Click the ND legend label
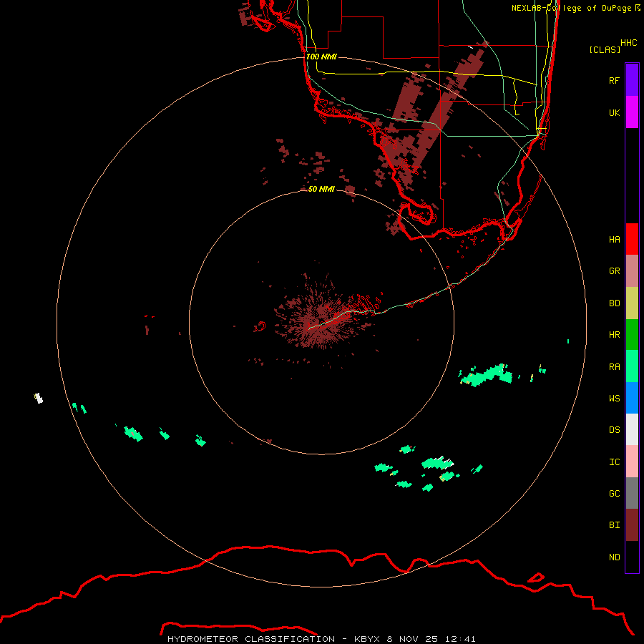This screenshot has width=644, height=644. point(614,557)
